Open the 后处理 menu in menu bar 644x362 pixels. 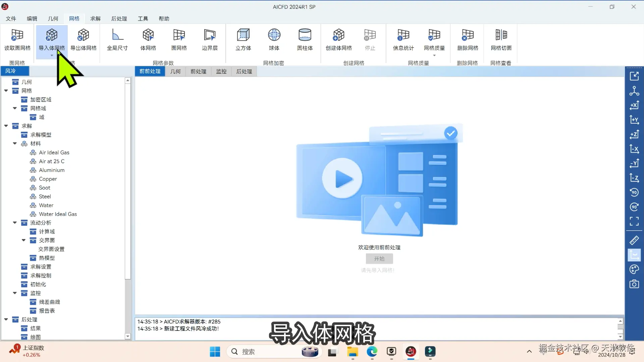pos(119,19)
